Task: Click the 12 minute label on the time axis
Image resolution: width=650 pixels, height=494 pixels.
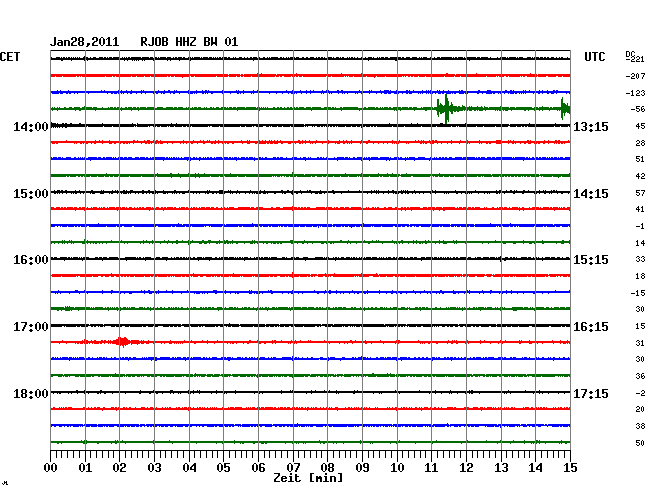Action: 466,468
